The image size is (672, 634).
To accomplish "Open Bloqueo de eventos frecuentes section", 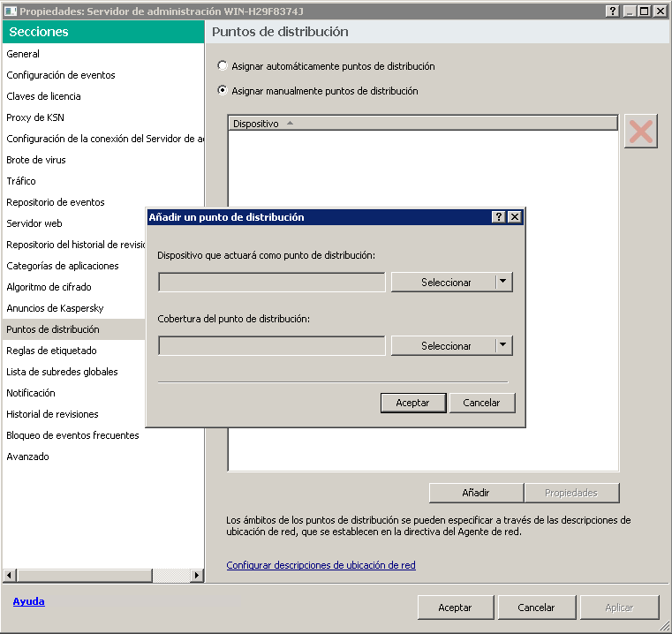I will (x=102, y=435).
